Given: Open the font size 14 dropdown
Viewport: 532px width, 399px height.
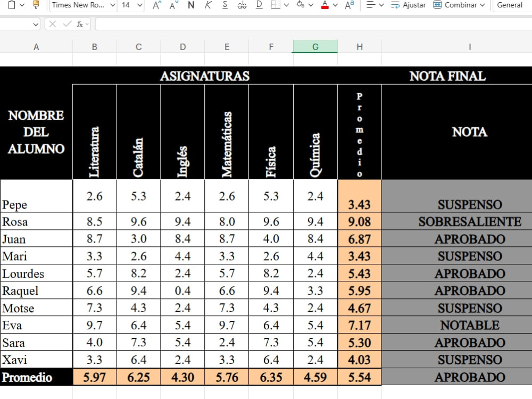Looking at the screenshot, I should 140,5.
